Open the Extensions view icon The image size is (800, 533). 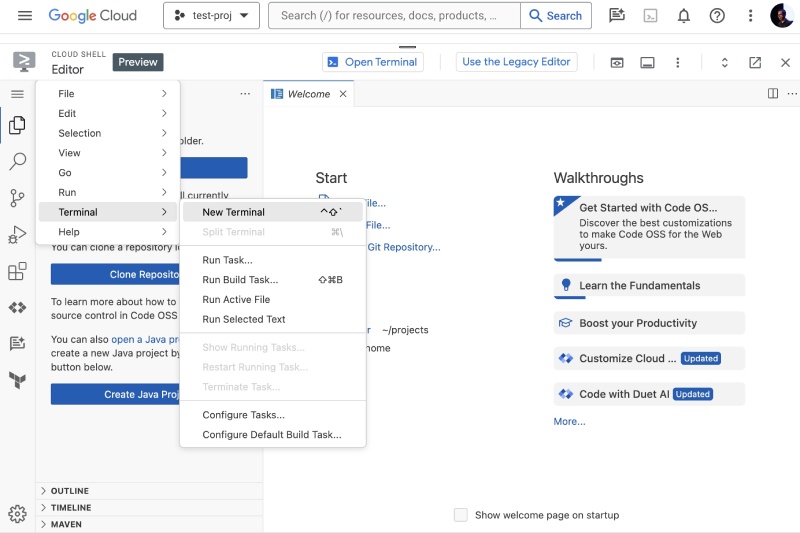click(x=17, y=271)
